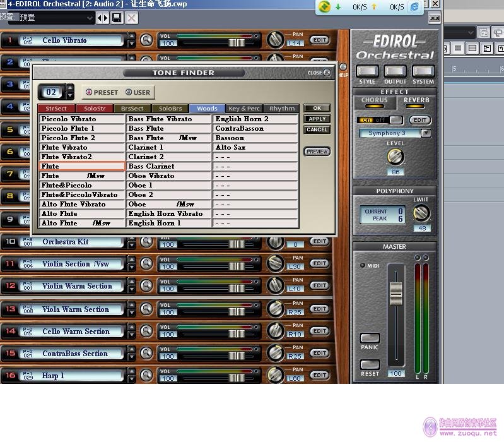Step instrument arrows for Violin Section /Vsw part

point(131,263)
